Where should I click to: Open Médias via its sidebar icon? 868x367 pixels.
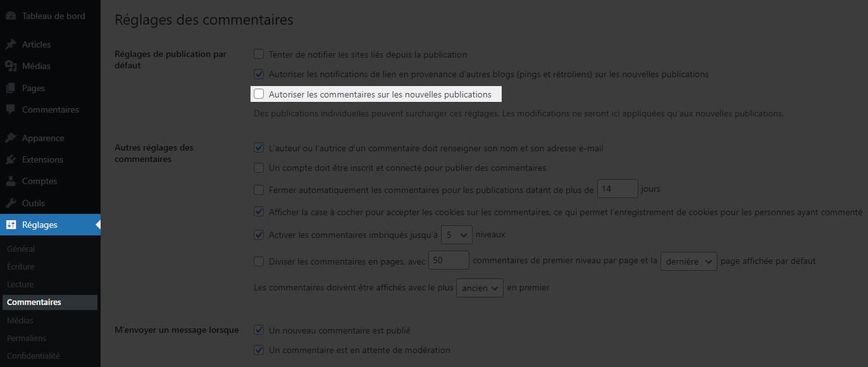[x=10, y=66]
